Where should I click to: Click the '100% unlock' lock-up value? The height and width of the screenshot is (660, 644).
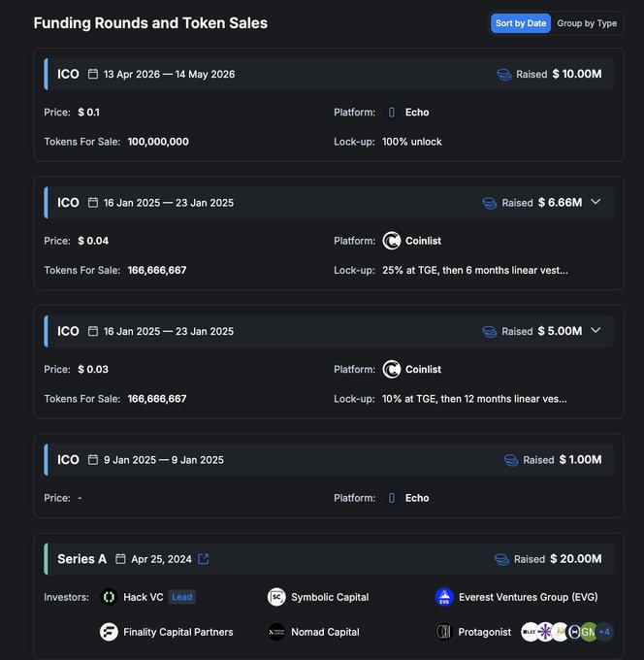[x=412, y=142]
